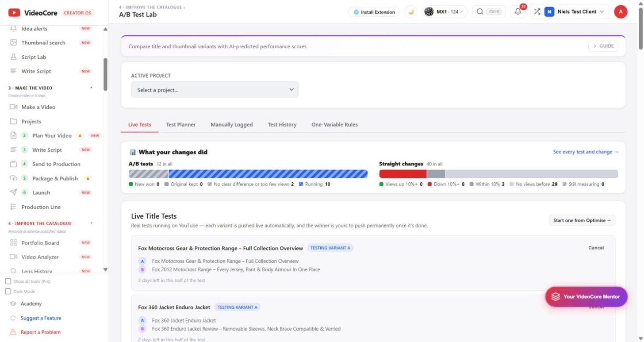This screenshot has width=644, height=342.
Task: Click the Production Line list icon
Action: tap(13, 207)
